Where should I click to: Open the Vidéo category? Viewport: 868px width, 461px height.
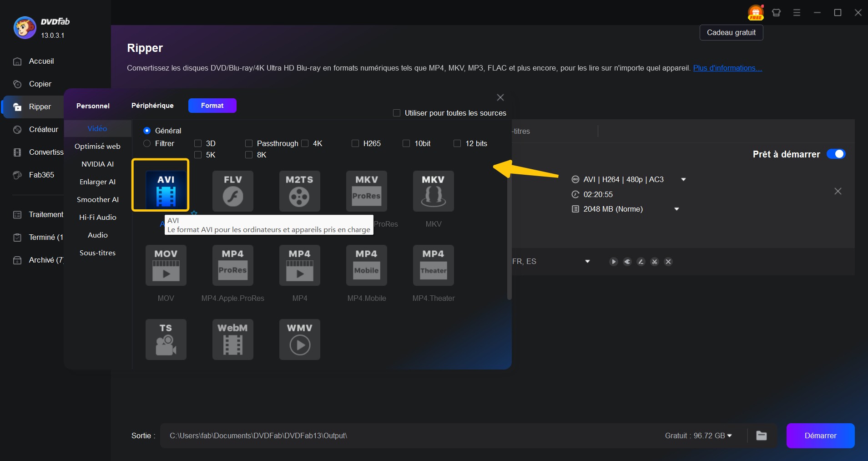[x=97, y=129]
